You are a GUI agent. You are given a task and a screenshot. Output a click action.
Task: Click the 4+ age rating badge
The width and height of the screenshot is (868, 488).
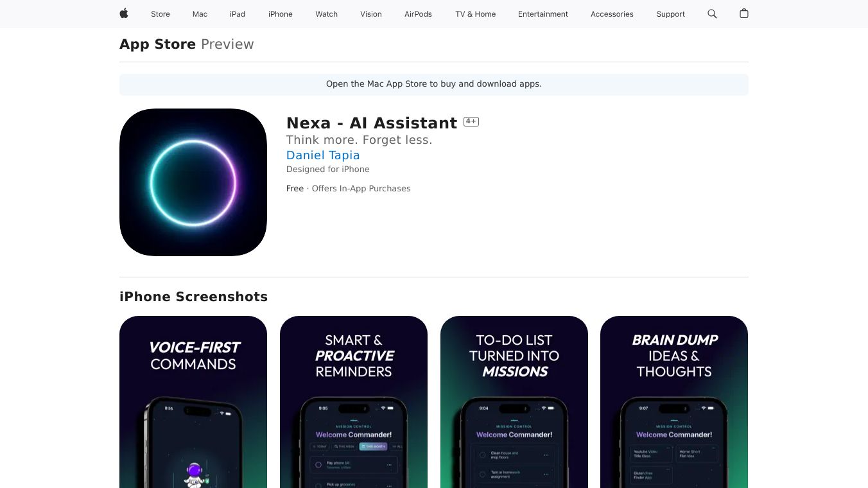[471, 121]
